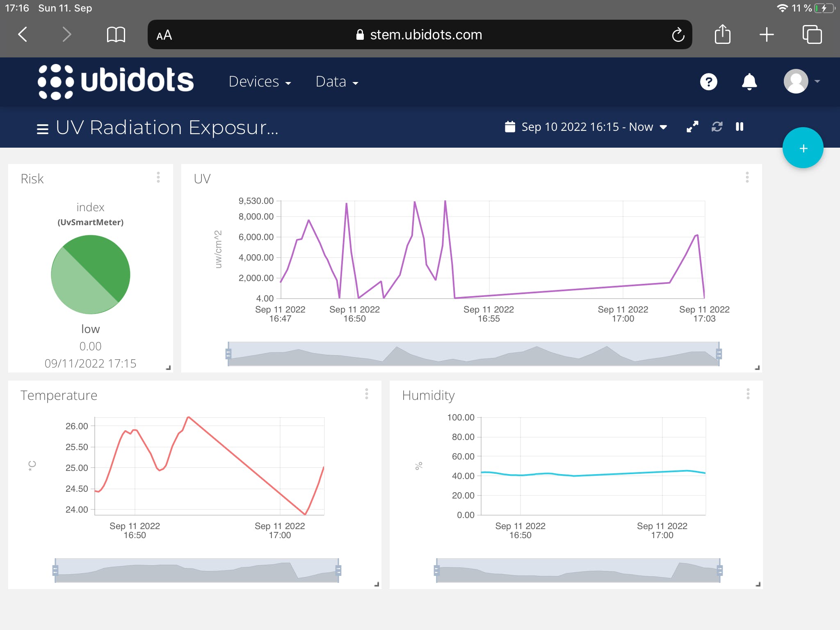Select the left handle of Humidity range slider
The height and width of the screenshot is (630, 840).
pos(437,570)
